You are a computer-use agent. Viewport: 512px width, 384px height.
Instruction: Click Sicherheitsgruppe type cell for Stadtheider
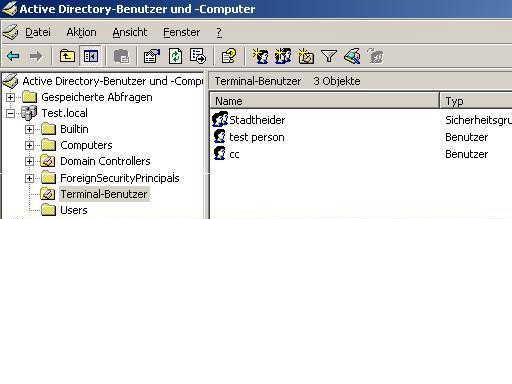[x=478, y=120]
